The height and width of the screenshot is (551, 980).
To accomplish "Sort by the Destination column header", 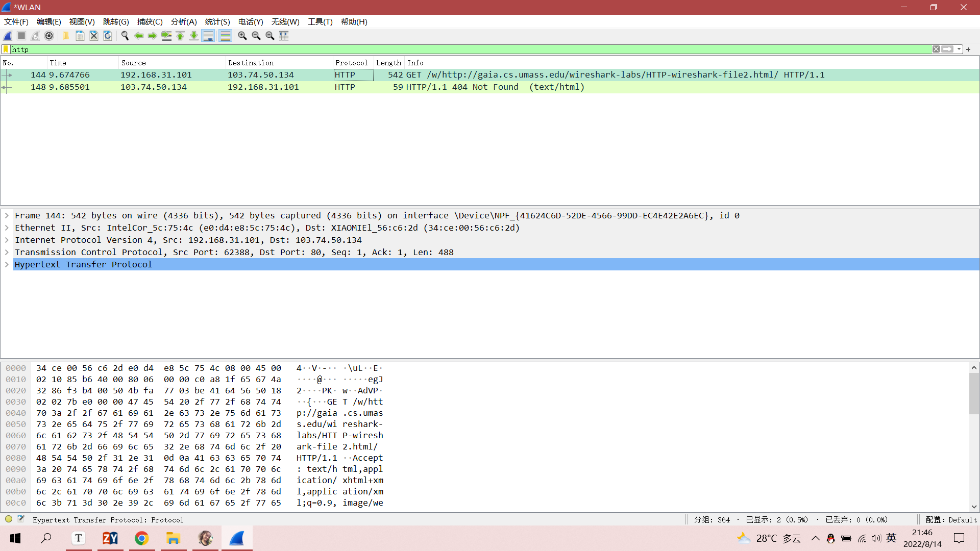I will tap(279, 63).
